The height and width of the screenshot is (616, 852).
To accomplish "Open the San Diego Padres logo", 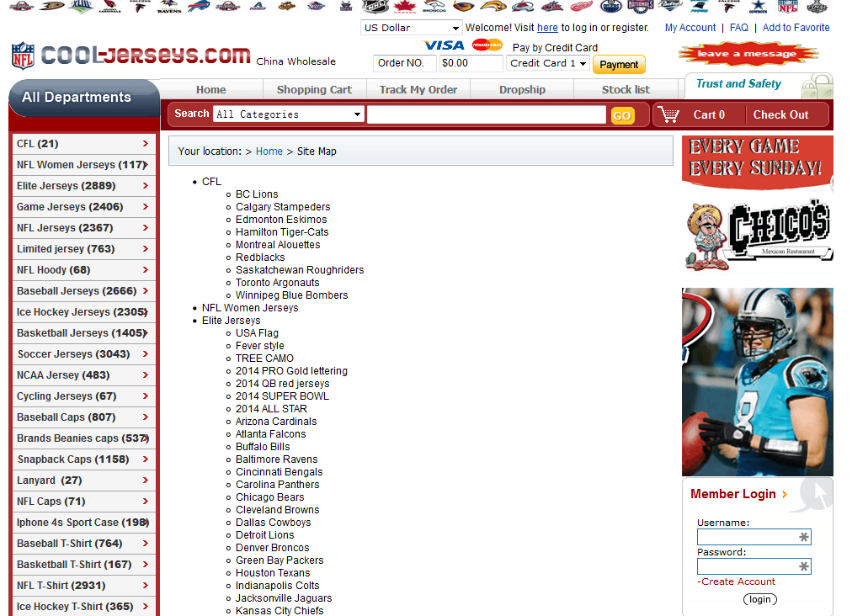I will [x=670, y=6].
